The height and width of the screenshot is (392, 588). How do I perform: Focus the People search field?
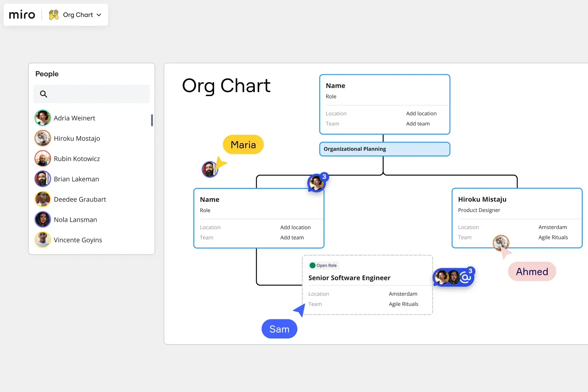click(91, 94)
